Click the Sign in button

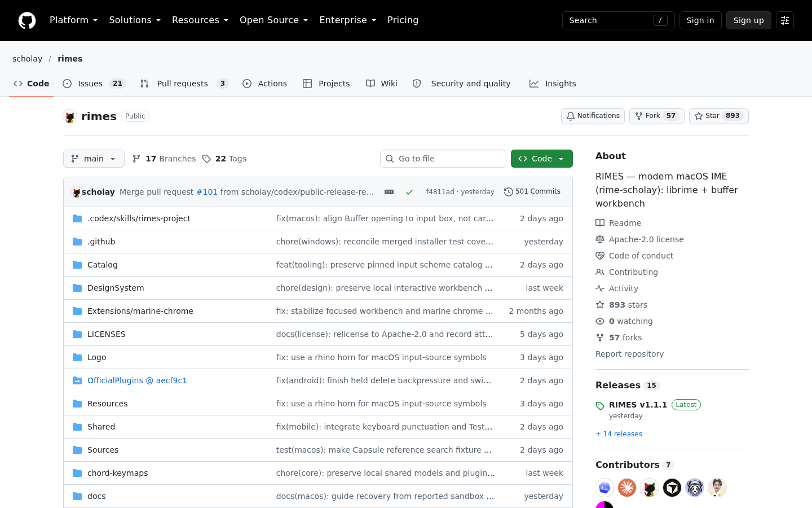[x=700, y=20]
